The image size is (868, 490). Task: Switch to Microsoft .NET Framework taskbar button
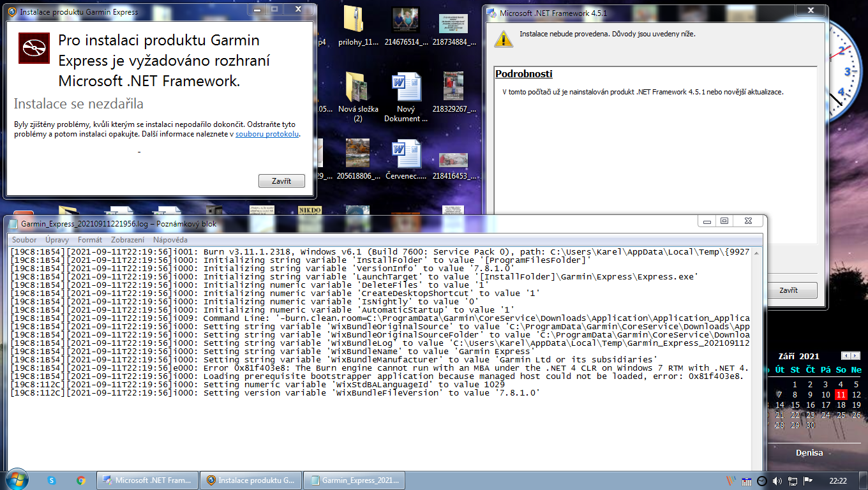pos(146,480)
